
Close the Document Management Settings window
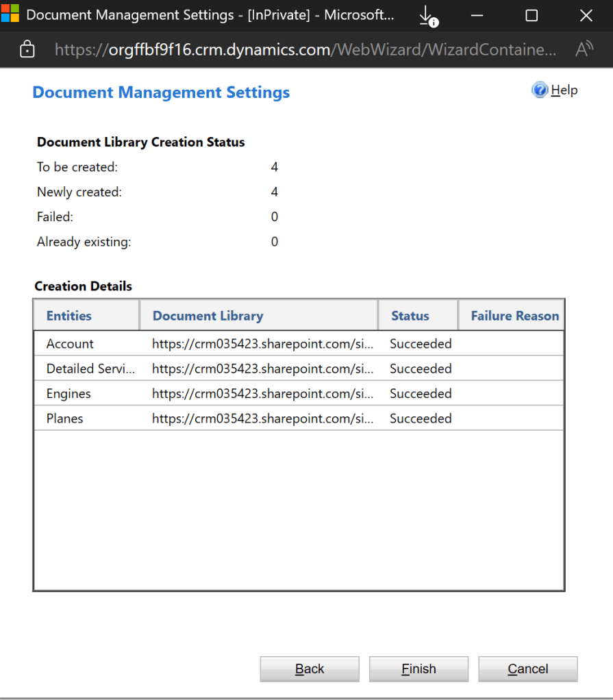click(586, 16)
